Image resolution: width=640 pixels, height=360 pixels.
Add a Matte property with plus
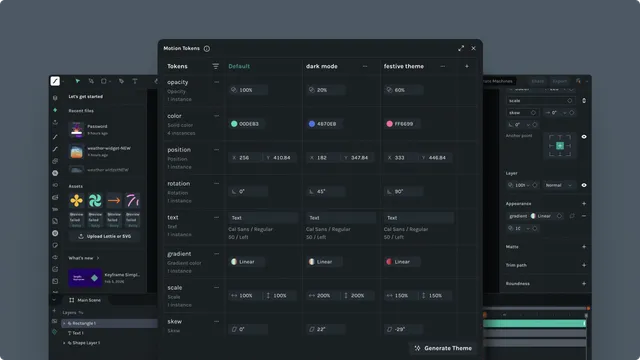[x=584, y=247]
